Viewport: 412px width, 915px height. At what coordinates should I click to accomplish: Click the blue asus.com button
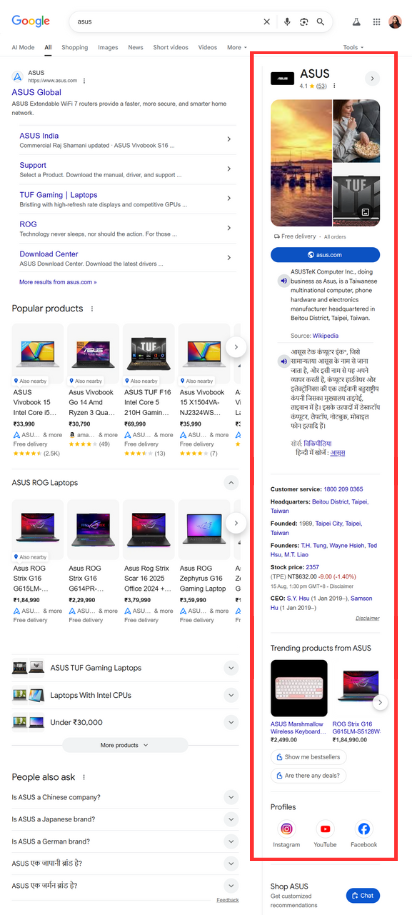(x=325, y=255)
